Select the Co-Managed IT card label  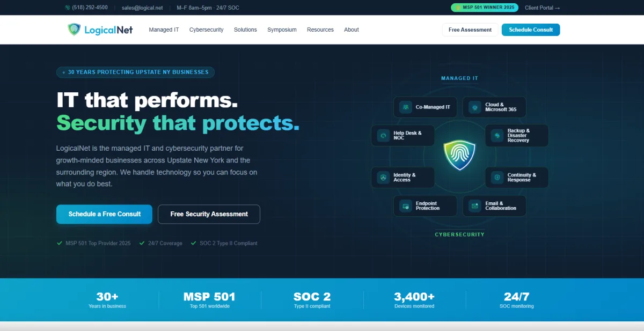tap(433, 107)
